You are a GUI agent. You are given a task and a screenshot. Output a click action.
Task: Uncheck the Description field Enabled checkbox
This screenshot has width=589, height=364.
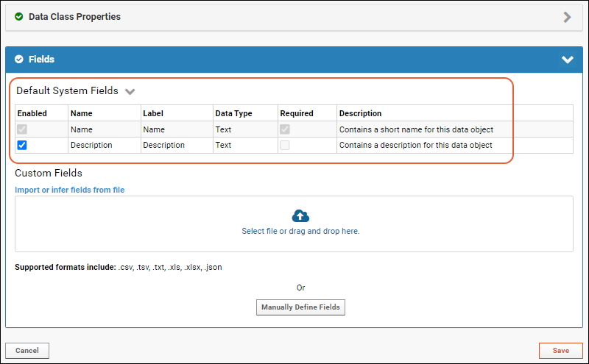point(22,145)
